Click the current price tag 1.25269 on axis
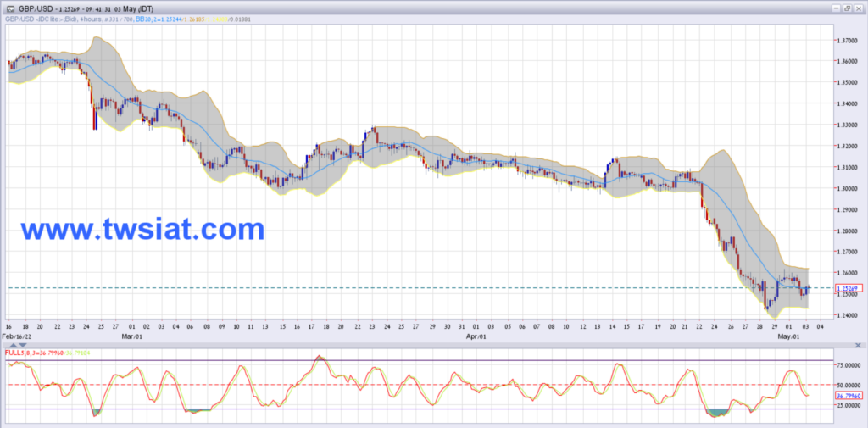The height and width of the screenshot is (428, 868). [x=849, y=288]
